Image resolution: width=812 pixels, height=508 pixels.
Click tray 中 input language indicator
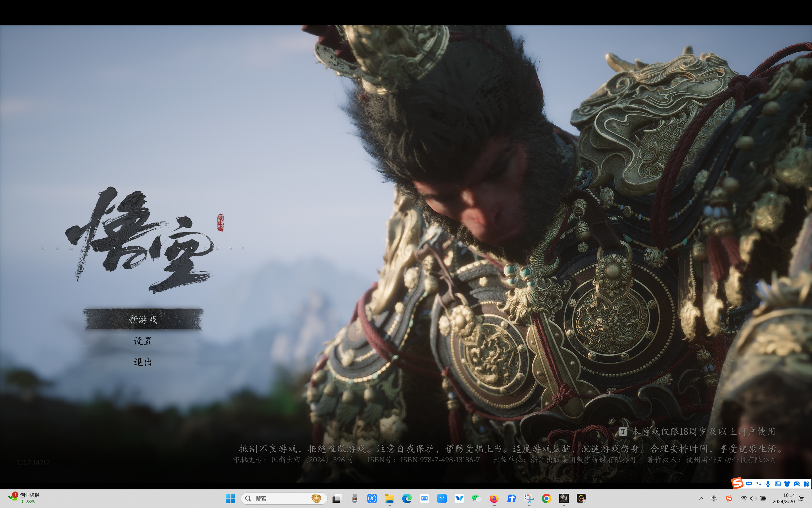click(x=714, y=498)
